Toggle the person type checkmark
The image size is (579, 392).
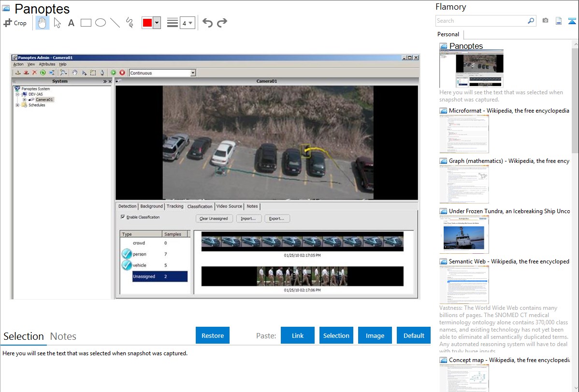point(127,254)
